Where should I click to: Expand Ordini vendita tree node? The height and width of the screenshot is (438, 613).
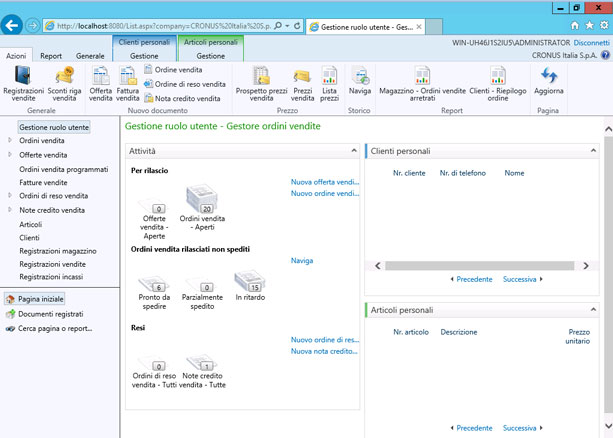[10, 140]
